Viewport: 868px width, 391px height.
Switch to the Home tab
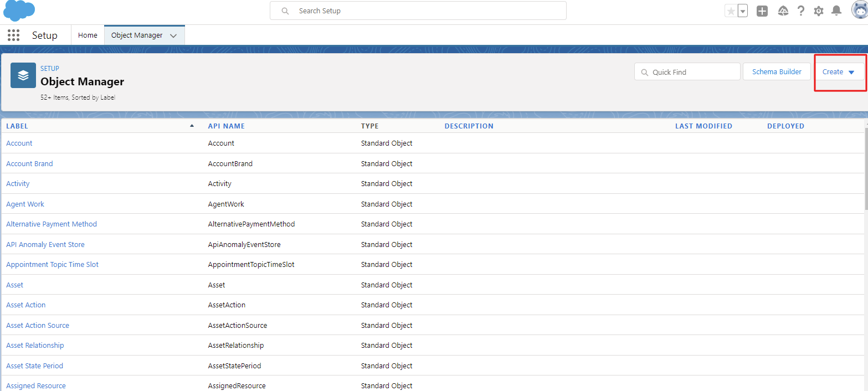[x=88, y=35]
